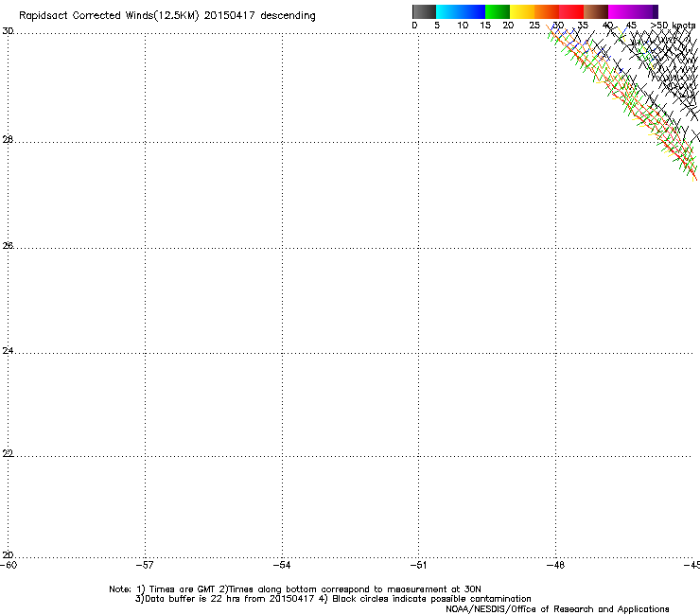Click the longitude label '-60'
The width and height of the screenshot is (700, 615).
9,565
